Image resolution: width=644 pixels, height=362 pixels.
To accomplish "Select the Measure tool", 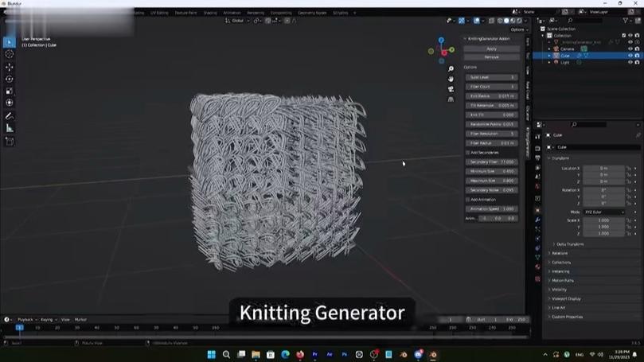I will 9,128.
